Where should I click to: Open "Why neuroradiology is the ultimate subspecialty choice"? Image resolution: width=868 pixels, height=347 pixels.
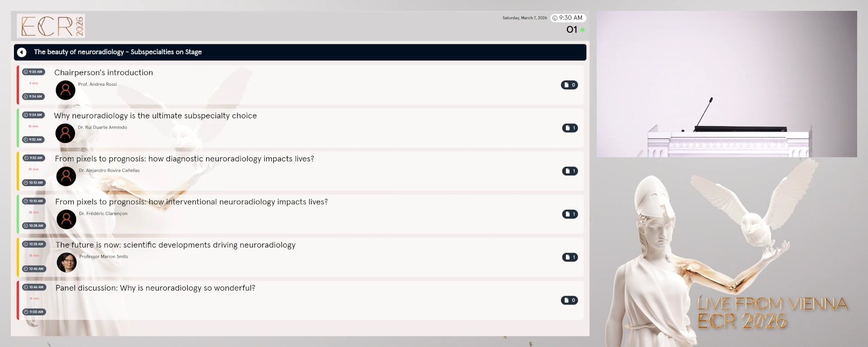[x=155, y=116]
